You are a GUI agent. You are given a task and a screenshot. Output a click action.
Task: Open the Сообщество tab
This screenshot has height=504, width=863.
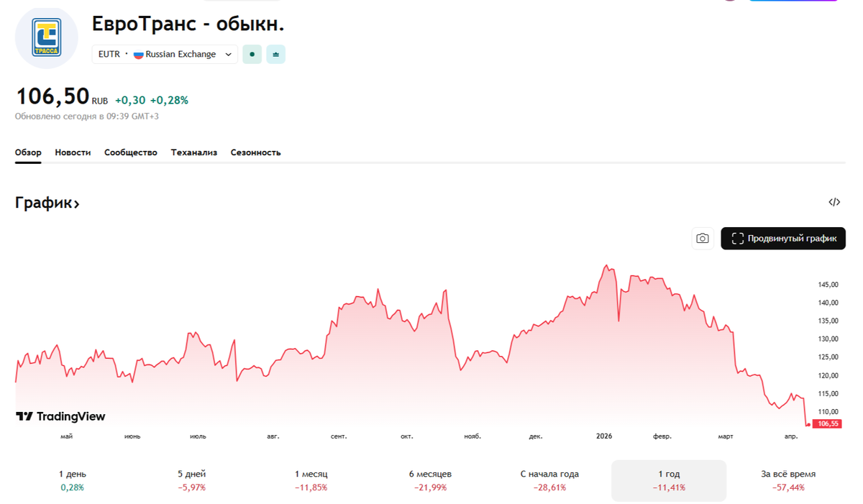click(131, 152)
